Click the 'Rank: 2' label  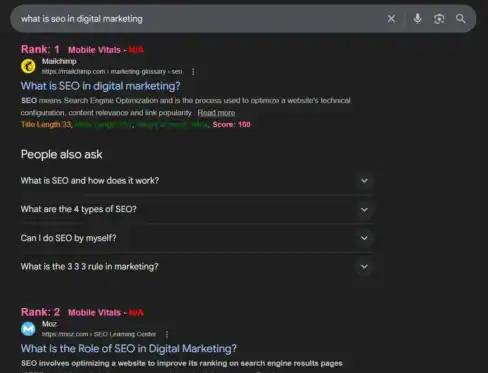click(x=40, y=312)
